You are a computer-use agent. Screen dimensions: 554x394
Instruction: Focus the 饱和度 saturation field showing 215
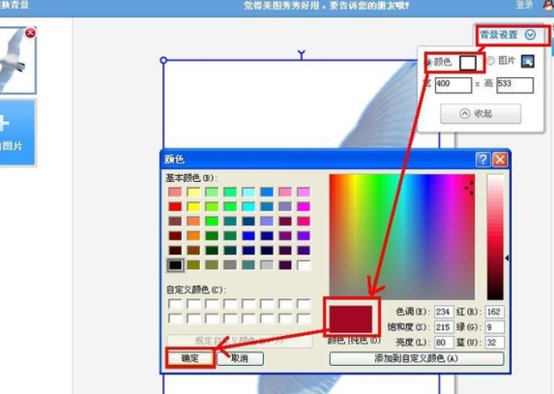[x=443, y=327]
